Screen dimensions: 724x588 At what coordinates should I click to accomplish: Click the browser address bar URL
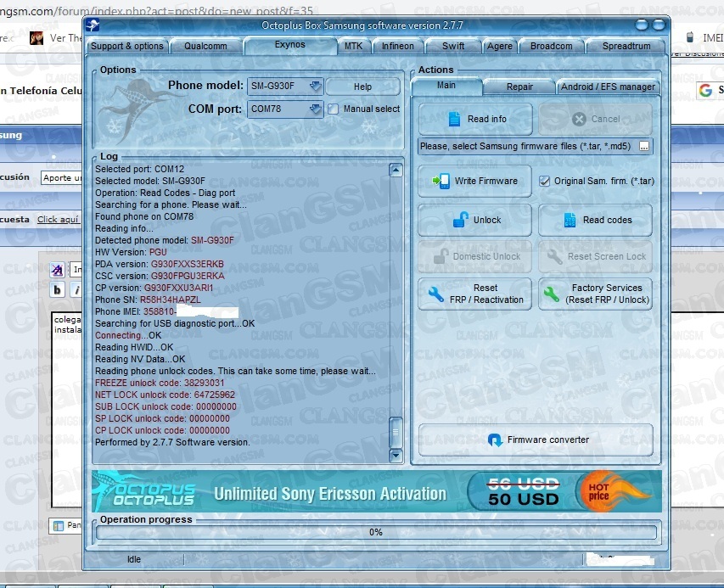coord(156,11)
